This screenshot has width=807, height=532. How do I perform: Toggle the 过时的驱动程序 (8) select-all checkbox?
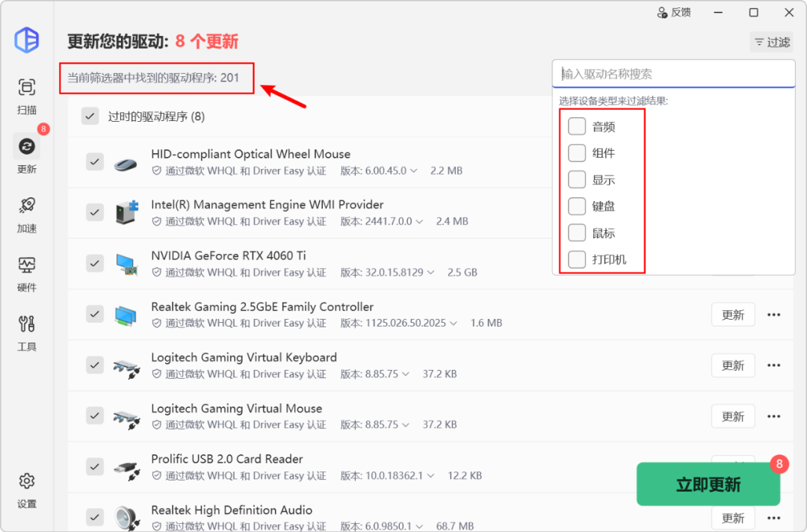(90, 117)
